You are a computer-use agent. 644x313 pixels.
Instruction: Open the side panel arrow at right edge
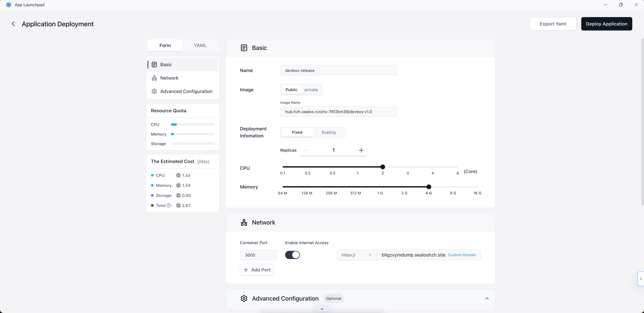(641, 278)
